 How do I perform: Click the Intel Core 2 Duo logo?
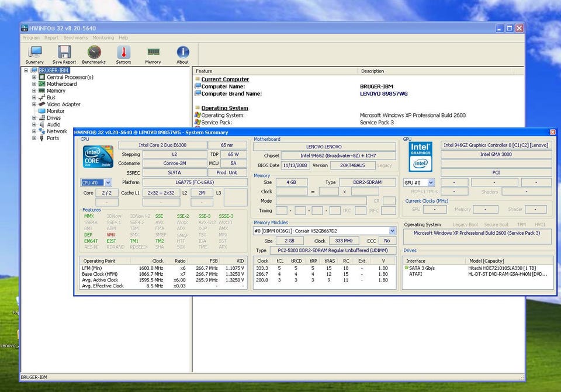[98, 157]
